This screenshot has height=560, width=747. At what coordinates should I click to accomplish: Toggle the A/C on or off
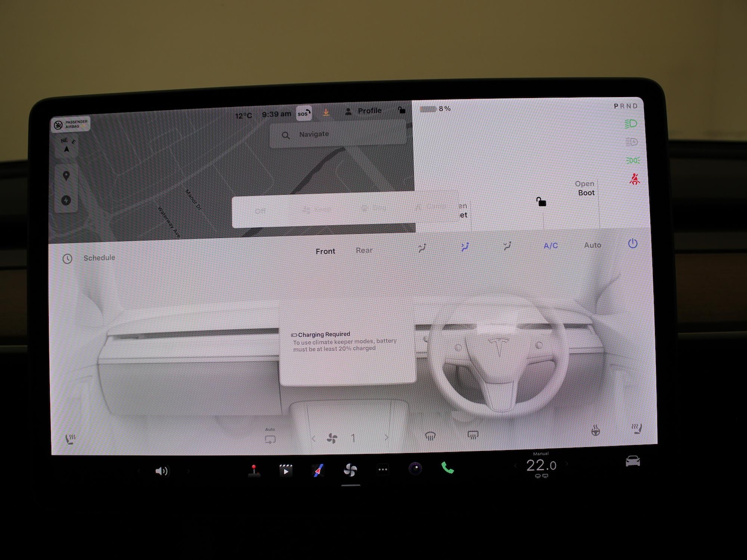[550, 245]
